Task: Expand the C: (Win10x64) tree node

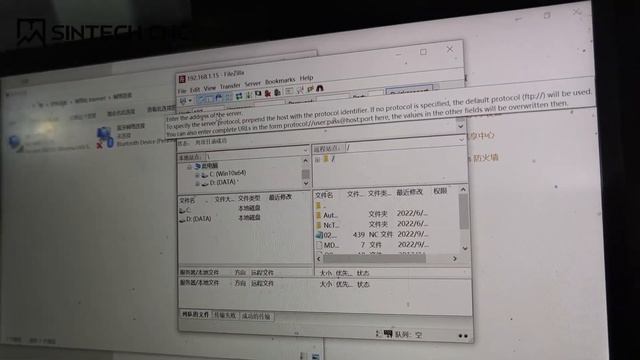Action: [x=197, y=175]
